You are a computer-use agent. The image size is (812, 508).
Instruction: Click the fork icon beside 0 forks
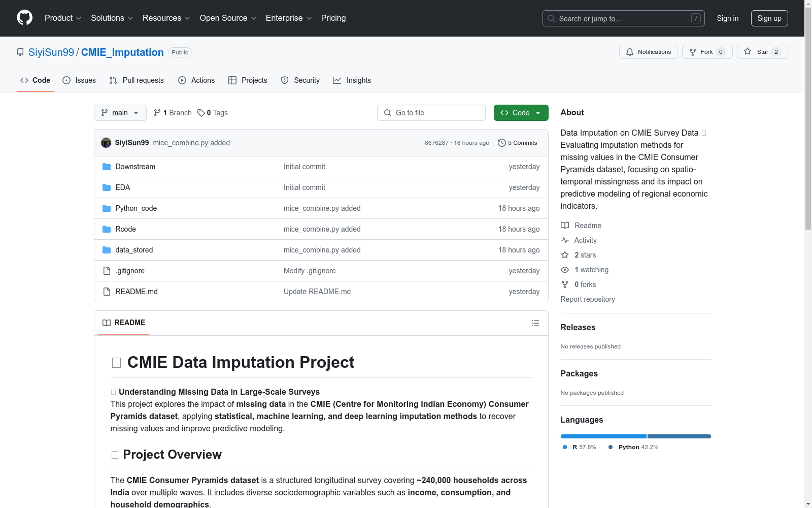pyautogui.click(x=565, y=284)
